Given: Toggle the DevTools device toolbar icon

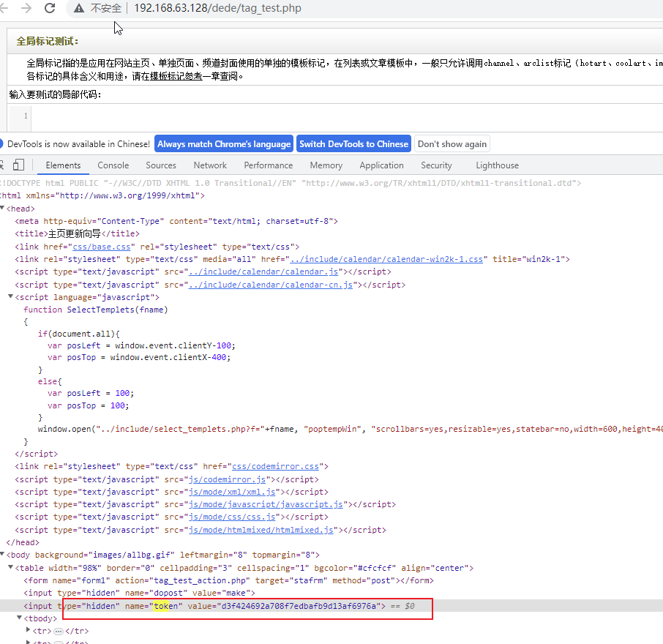Looking at the screenshot, I should pyautogui.click(x=18, y=165).
